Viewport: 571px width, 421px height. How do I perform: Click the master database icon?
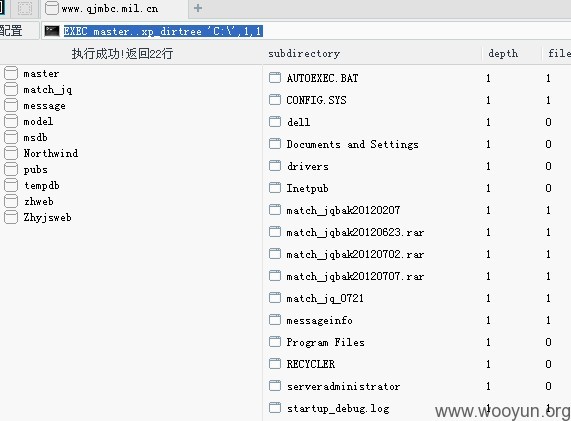click(x=11, y=73)
